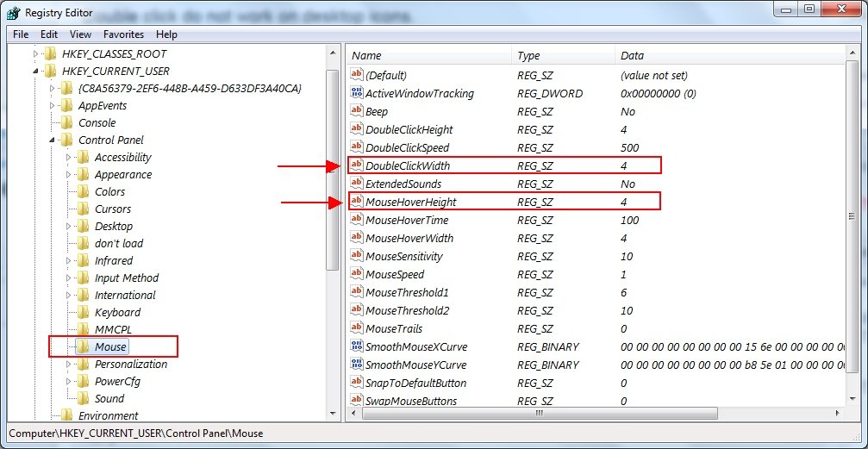Click the Accessibility folder icon

click(x=83, y=157)
